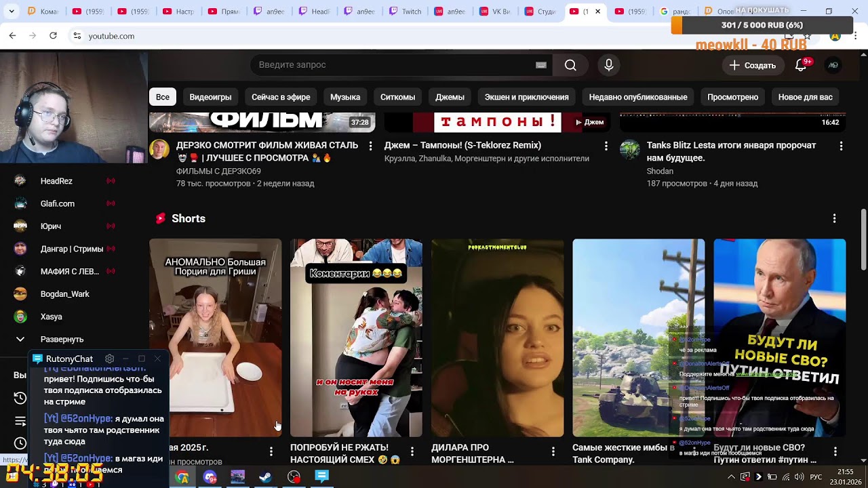Viewport: 868px width, 488px height.
Task: Open Джем – Тампоны! (S-Teklorez Remix) title
Action: [x=462, y=145]
